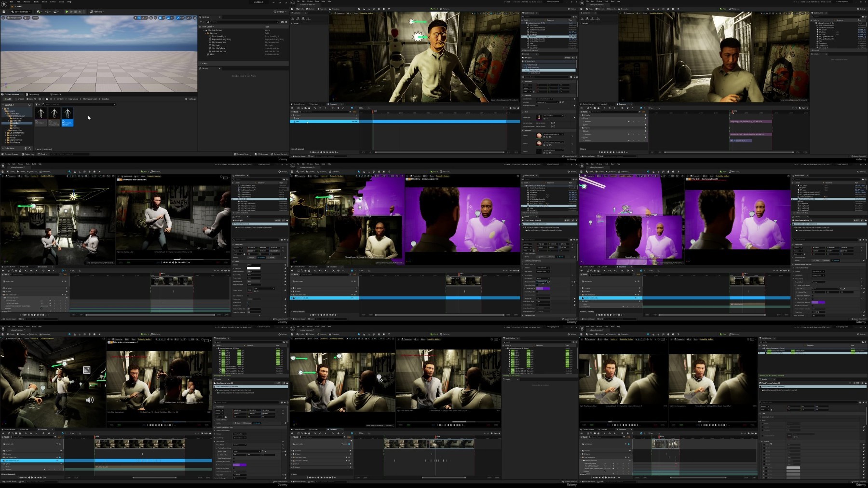Select Movable mobility in middle-left Details
Image resolution: width=868 pixels, height=488 pixels.
271,257
